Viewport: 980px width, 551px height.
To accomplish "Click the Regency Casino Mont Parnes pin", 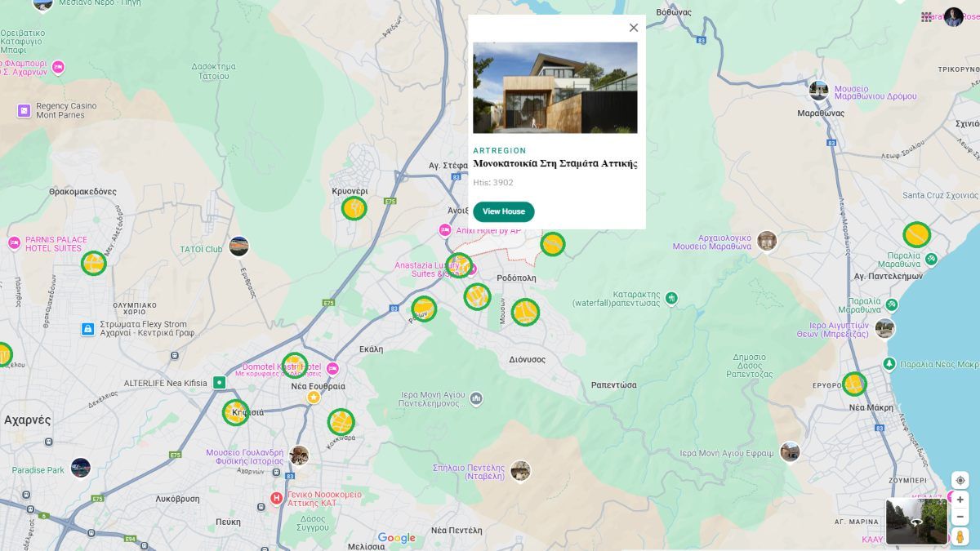I will tap(24, 110).
